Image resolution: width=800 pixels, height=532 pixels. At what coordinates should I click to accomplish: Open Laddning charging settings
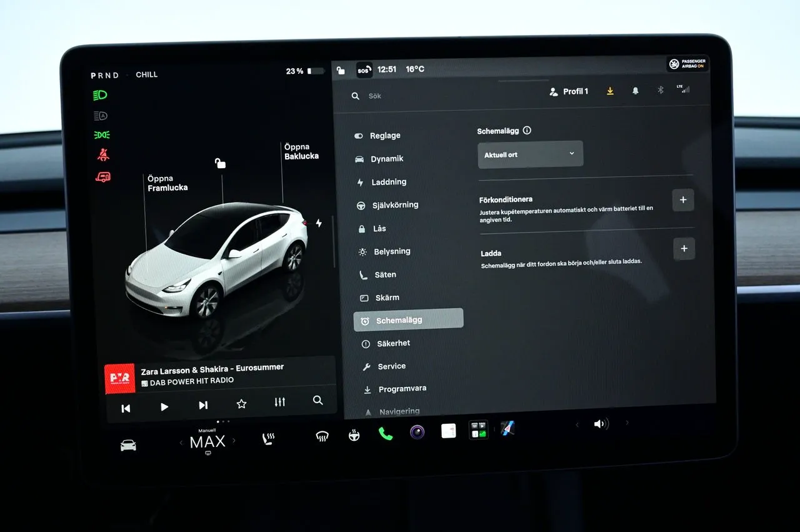pyautogui.click(x=381, y=182)
